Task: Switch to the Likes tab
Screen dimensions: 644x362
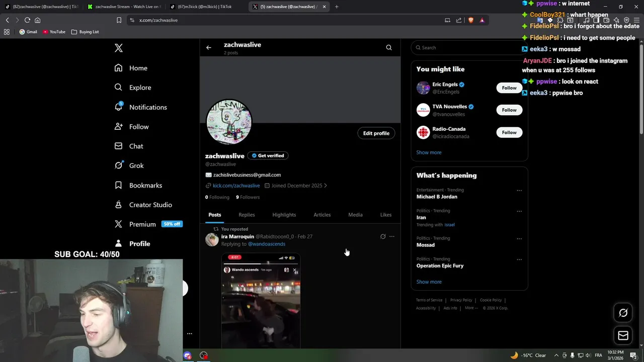Action: [x=386, y=215]
